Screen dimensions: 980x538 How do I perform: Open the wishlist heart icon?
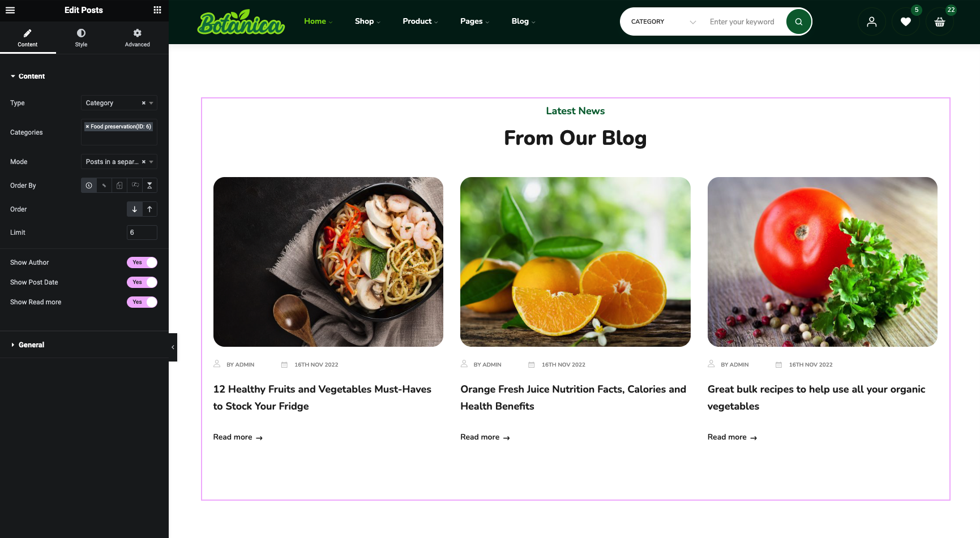point(906,21)
